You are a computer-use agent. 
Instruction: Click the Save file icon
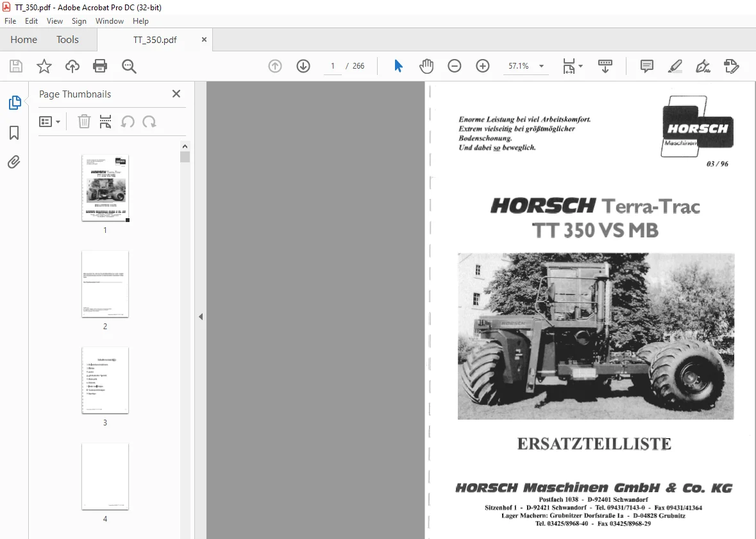16,66
